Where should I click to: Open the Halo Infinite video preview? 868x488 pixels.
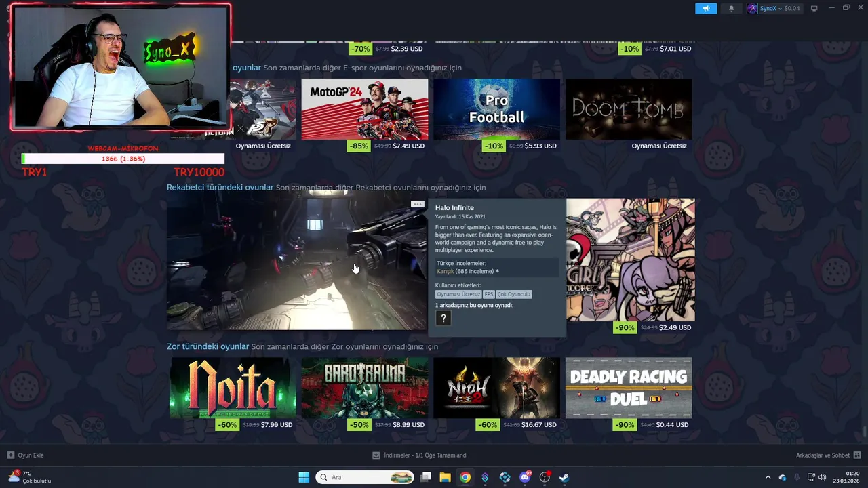296,264
